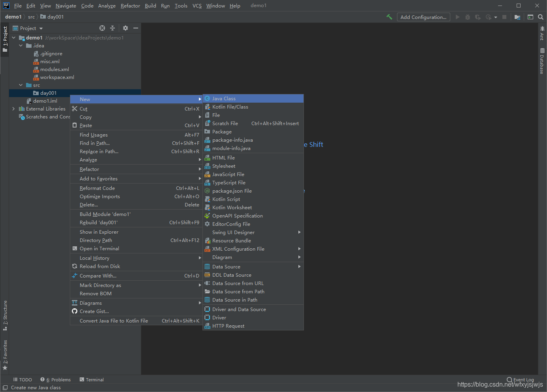Screen dimensions: 547x392
Task: Choose Scratch File entry
Action: point(253,124)
